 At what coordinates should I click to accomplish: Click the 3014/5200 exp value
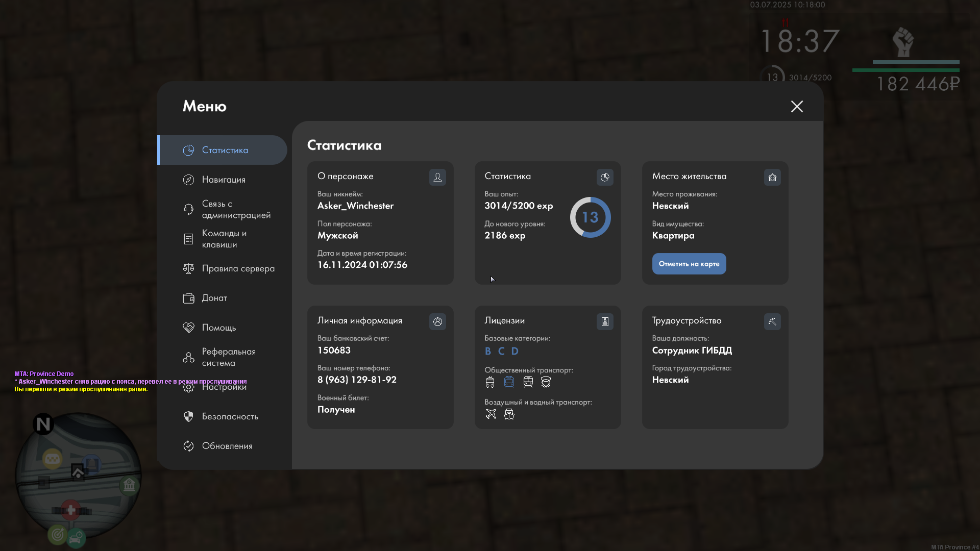coord(519,206)
